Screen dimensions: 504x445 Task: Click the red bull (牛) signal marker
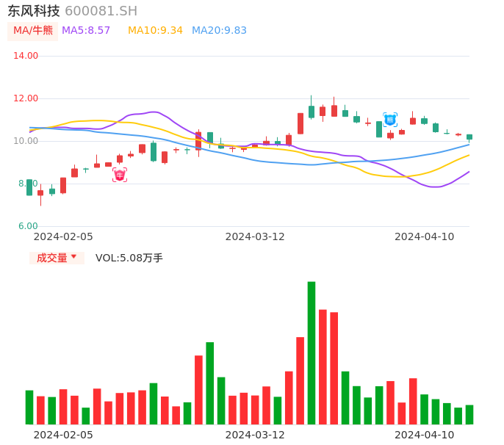(120, 175)
